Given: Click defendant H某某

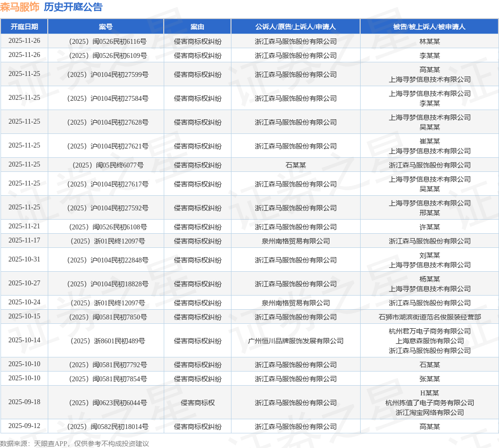Looking at the screenshot, I should click(x=430, y=393).
